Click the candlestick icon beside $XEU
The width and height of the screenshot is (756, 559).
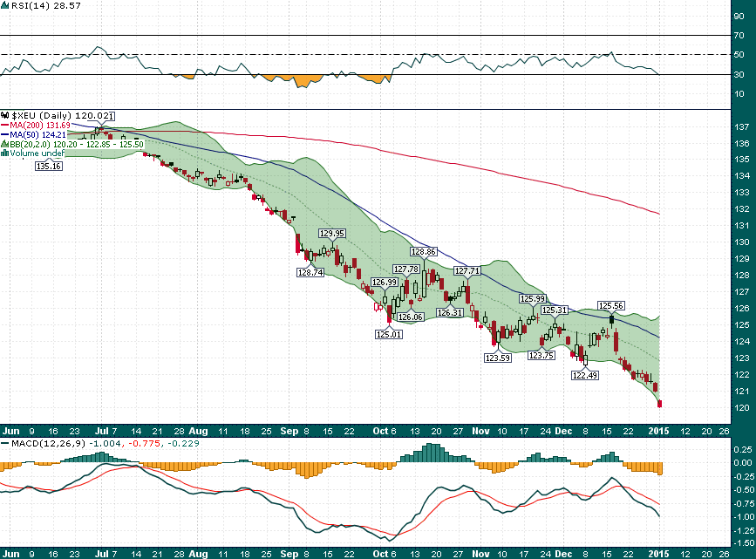(5, 115)
